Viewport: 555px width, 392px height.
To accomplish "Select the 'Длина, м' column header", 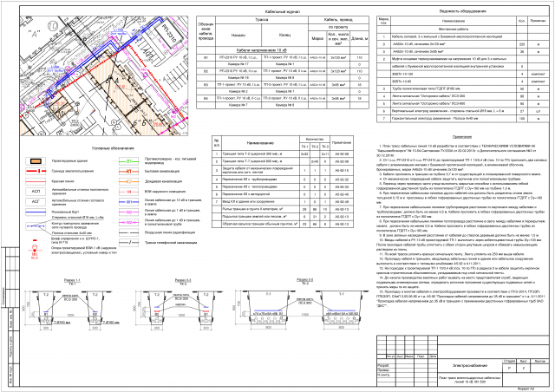I will click(x=359, y=39).
